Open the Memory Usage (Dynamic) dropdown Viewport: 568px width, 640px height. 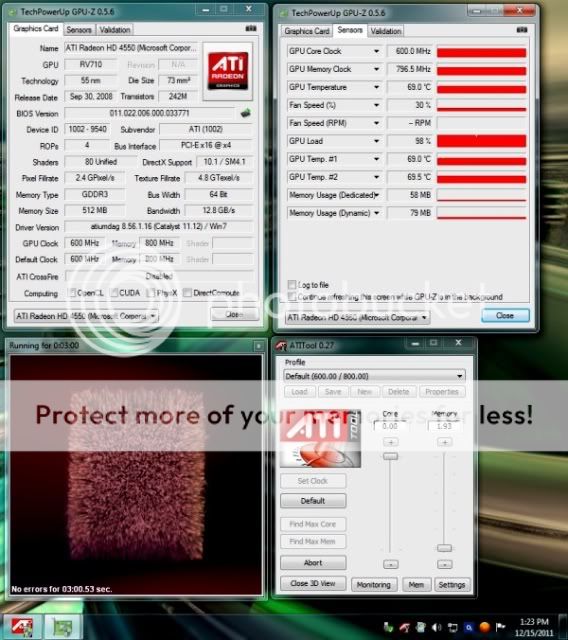click(376, 213)
